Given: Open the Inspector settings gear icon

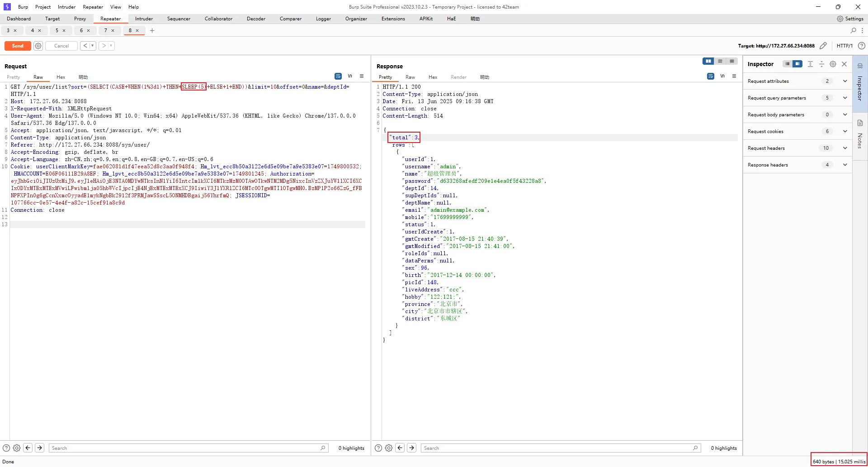Looking at the screenshot, I should [833, 64].
